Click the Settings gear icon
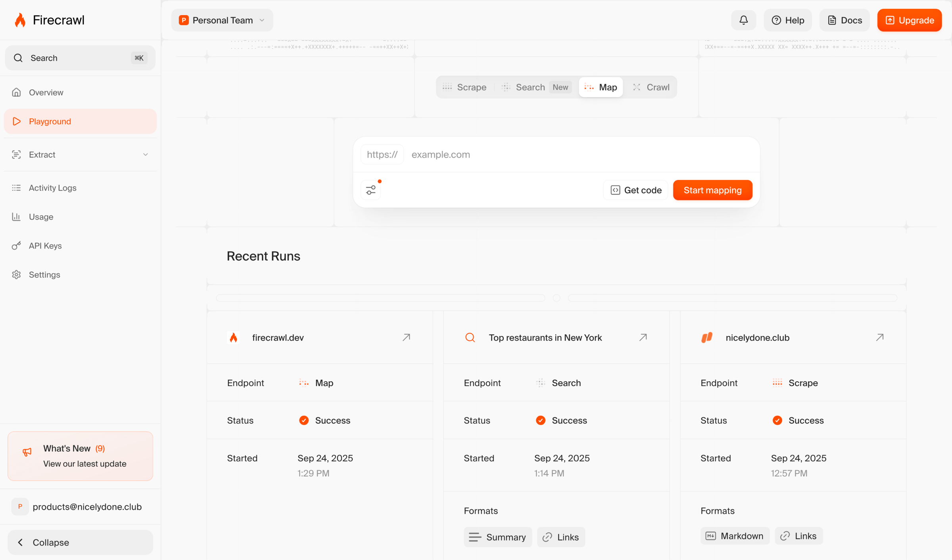The height and width of the screenshot is (560, 952). [x=16, y=274]
